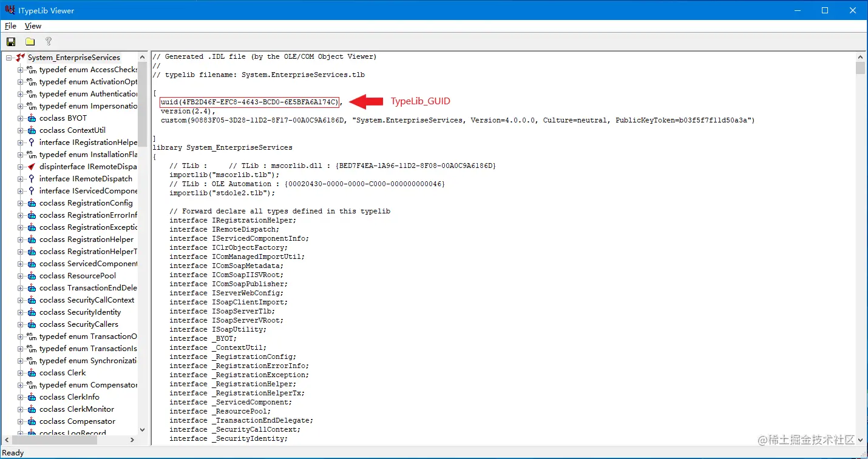The height and width of the screenshot is (459, 868).
Task: Click the coclass BYOT icon
Action: pyautogui.click(x=32, y=118)
